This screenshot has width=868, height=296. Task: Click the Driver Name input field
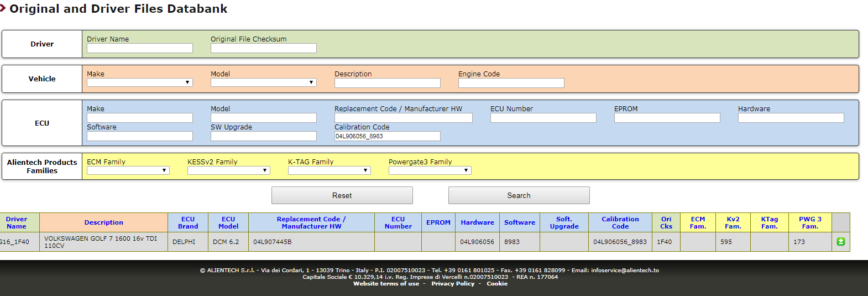pos(140,48)
